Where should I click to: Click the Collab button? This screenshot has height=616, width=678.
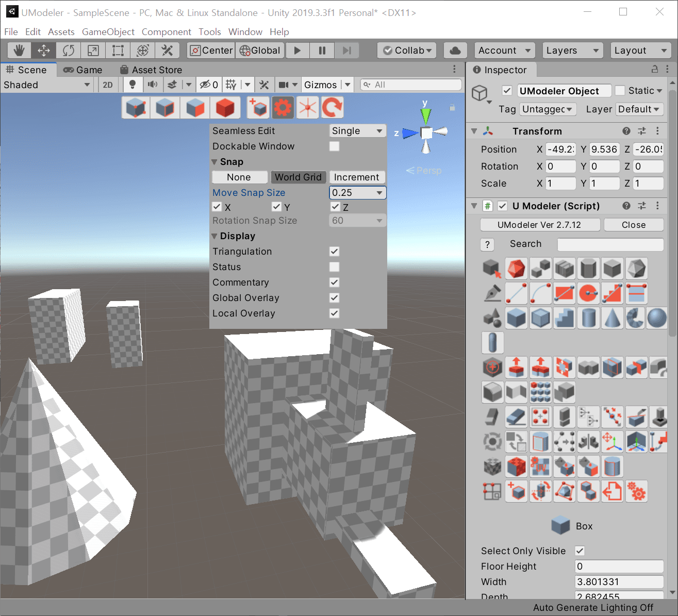407,50
